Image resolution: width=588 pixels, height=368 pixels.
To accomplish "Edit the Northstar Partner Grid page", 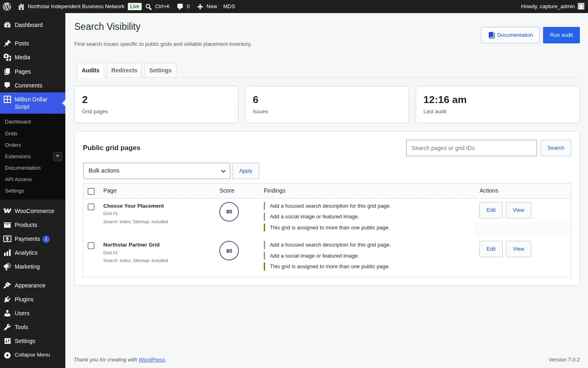I will (x=491, y=249).
